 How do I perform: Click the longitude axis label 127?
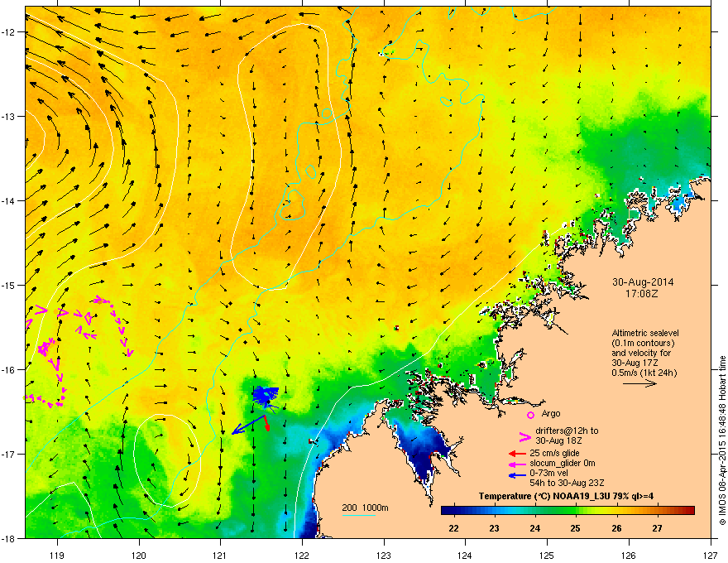click(711, 555)
